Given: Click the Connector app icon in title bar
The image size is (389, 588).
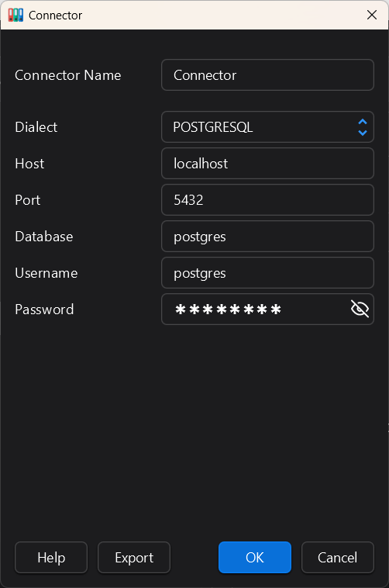Looking at the screenshot, I should [15, 15].
